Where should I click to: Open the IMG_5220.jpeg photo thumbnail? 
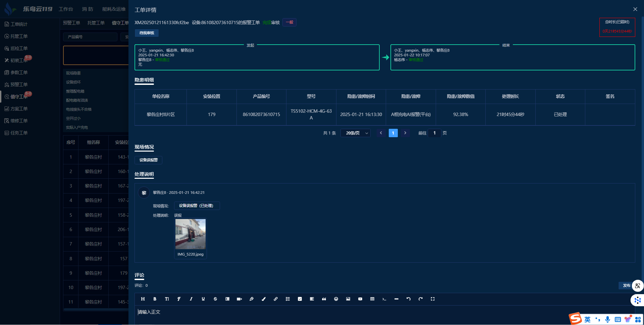click(x=191, y=234)
